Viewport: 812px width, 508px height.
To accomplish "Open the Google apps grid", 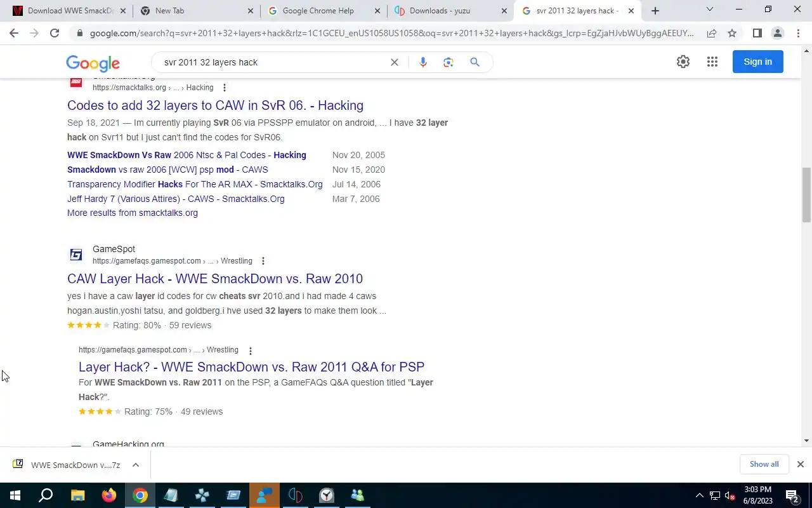I will coord(712,62).
